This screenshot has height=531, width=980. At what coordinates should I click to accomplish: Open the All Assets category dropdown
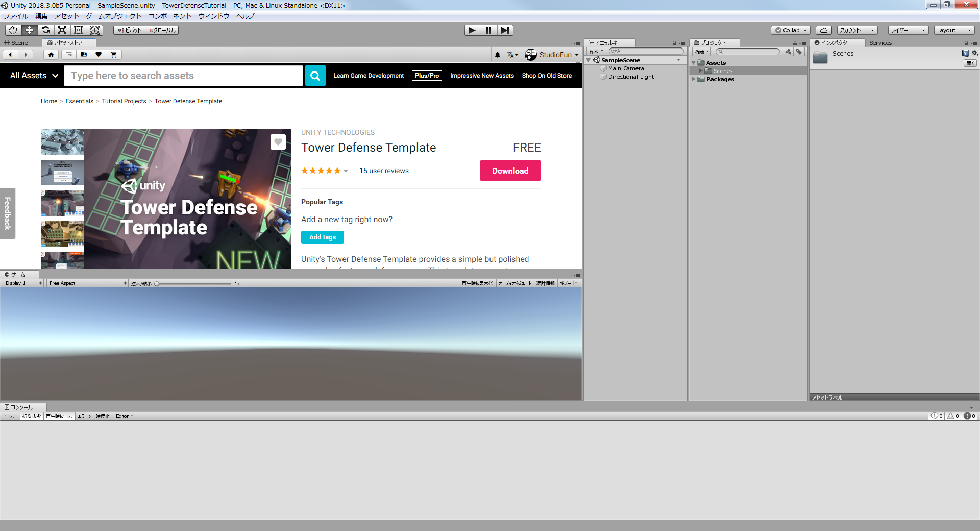(34, 76)
